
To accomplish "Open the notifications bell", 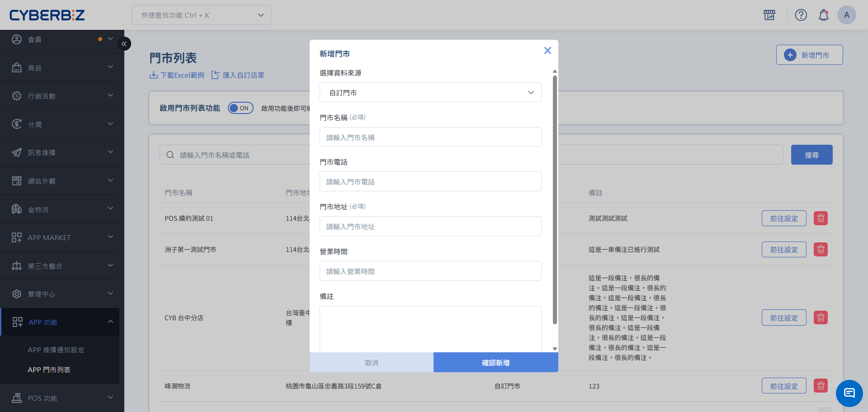I will [824, 15].
